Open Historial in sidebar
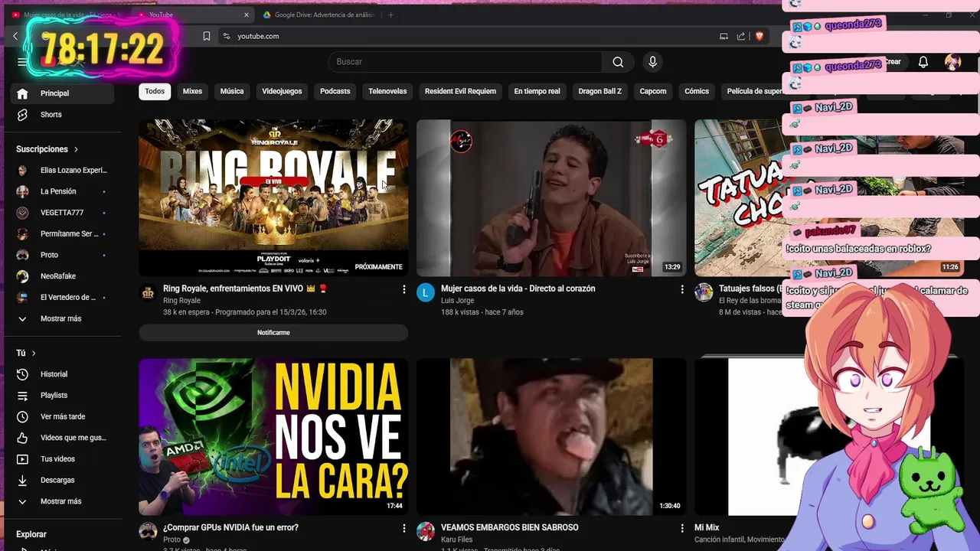This screenshot has height=551, width=980. (x=61, y=374)
